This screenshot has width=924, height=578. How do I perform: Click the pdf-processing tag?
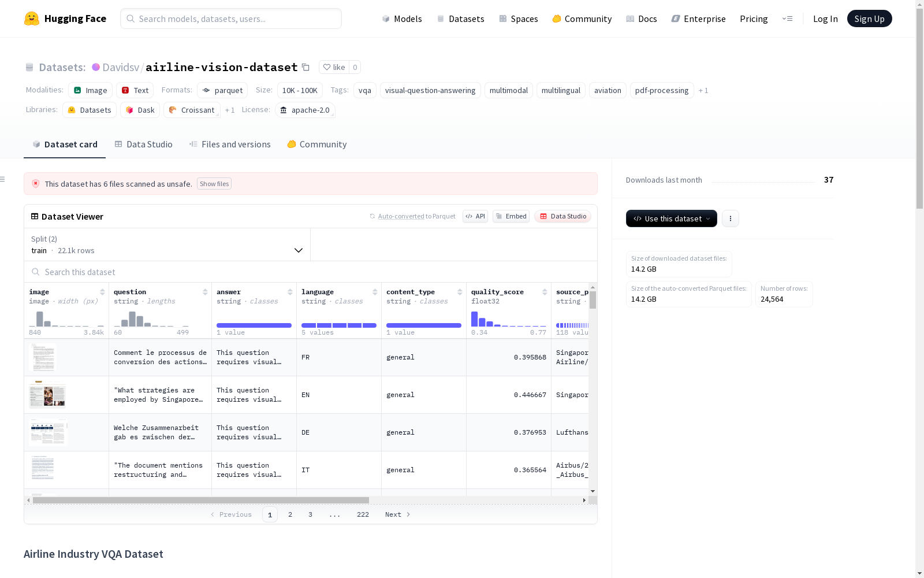(x=662, y=90)
